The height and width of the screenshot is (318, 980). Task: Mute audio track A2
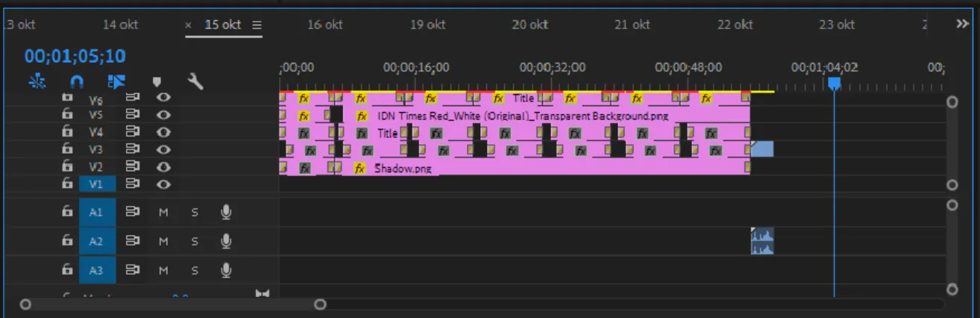click(163, 241)
